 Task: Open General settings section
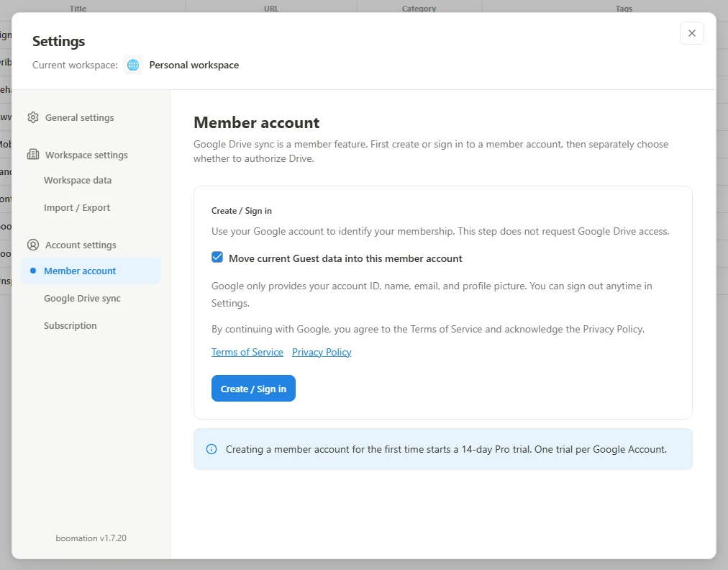pos(79,117)
